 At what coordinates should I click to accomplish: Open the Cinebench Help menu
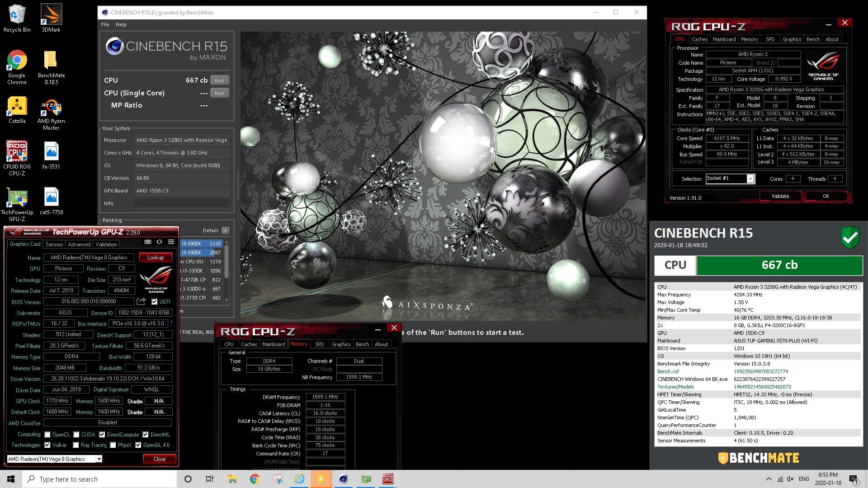pyautogui.click(x=121, y=24)
